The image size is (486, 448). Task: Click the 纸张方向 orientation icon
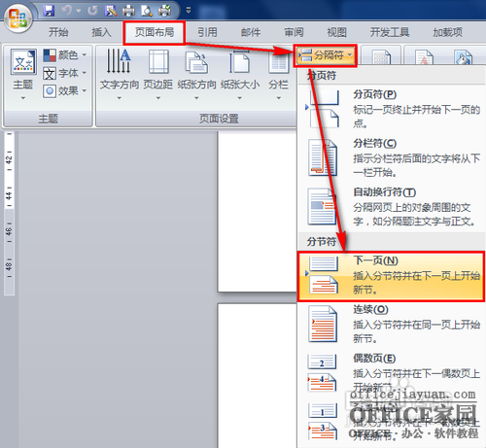tap(196, 61)
